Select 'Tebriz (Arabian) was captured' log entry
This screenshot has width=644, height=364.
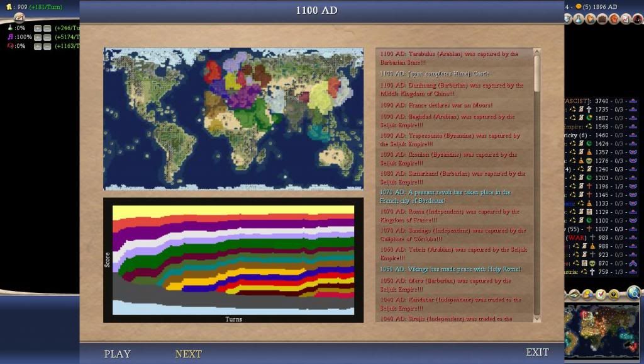pyautogui.click(x=454, y=253)
